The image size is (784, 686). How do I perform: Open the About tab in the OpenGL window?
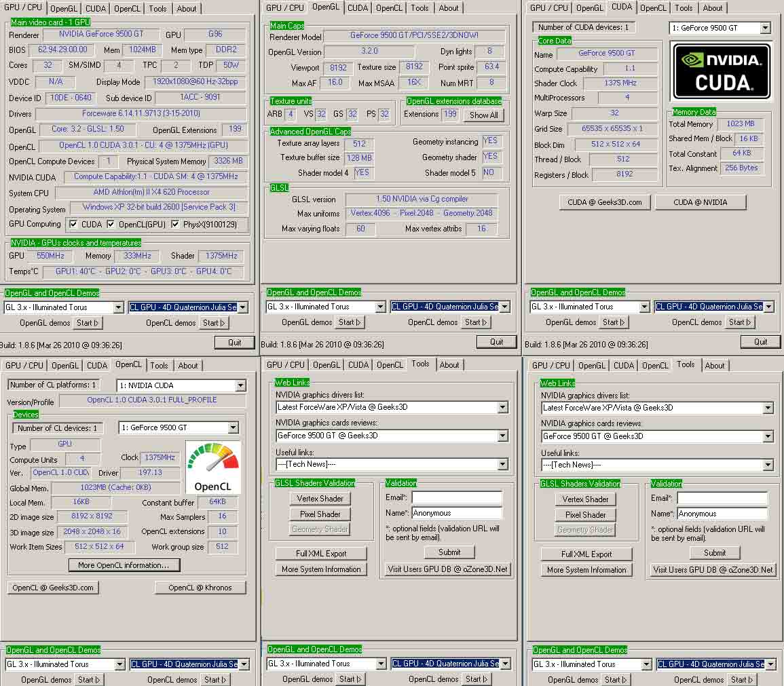tap(449, 8)
